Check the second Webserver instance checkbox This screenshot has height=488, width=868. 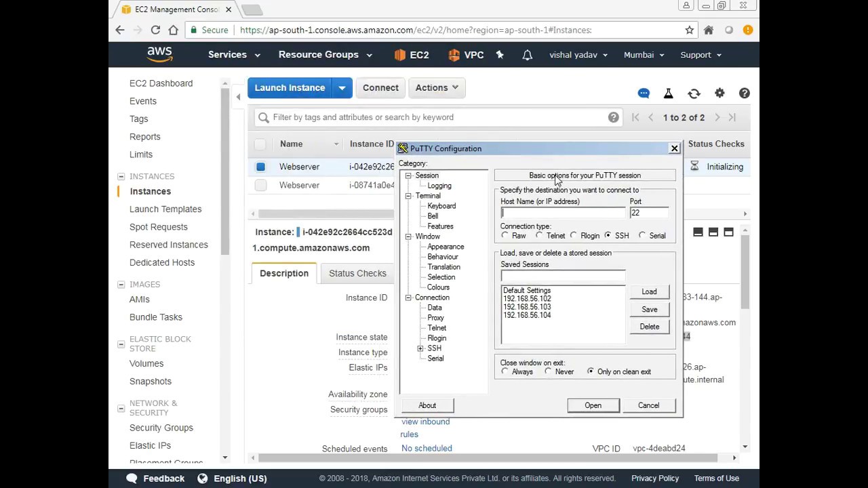click(x=260, y=185)
